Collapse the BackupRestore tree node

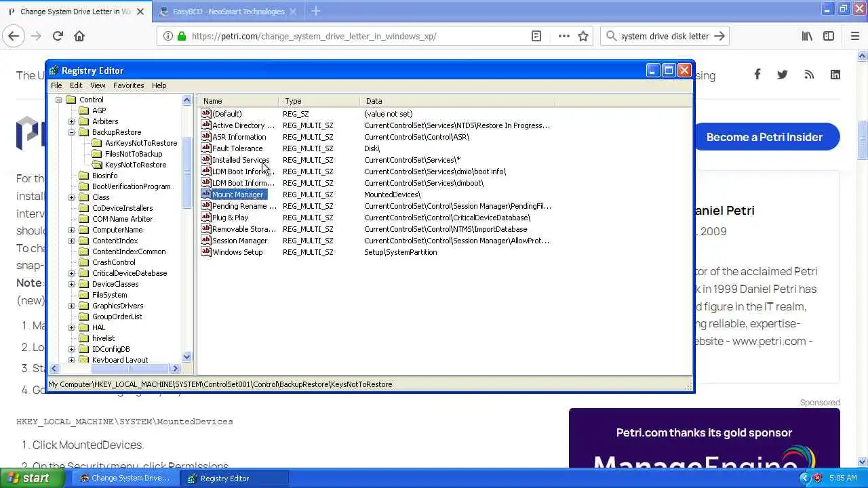[71, 132]
